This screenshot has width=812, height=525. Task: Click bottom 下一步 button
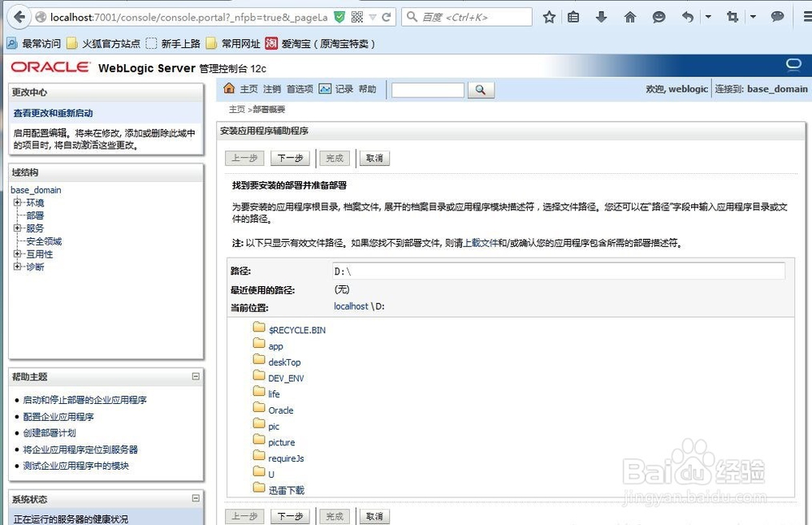tap(290, 516)
